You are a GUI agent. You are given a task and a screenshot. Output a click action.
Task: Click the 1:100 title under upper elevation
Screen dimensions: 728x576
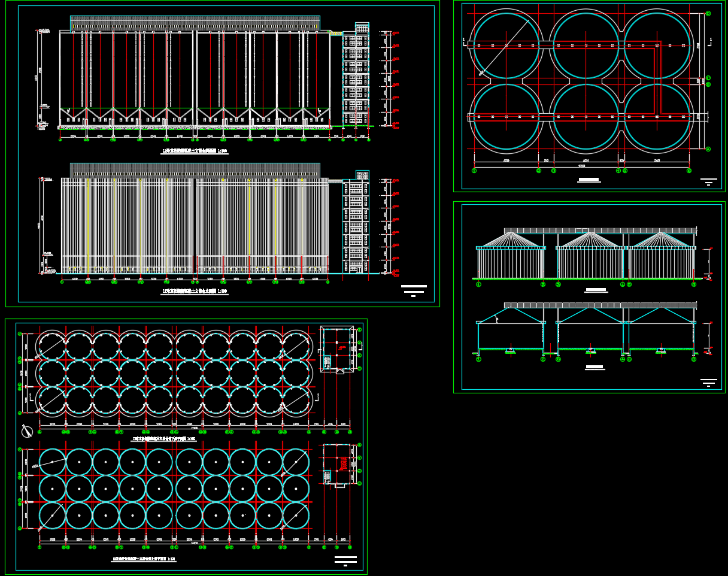[195, 152]
